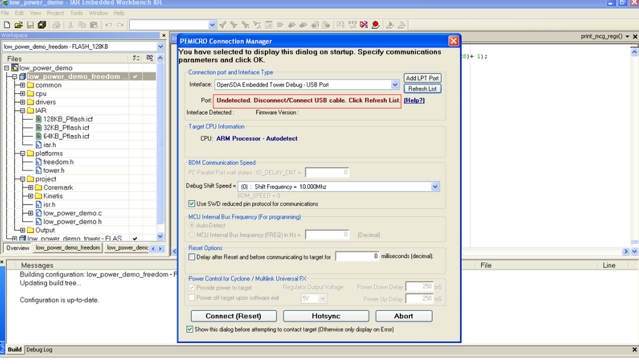Open the Interface type dropdown

pos(395,85)
